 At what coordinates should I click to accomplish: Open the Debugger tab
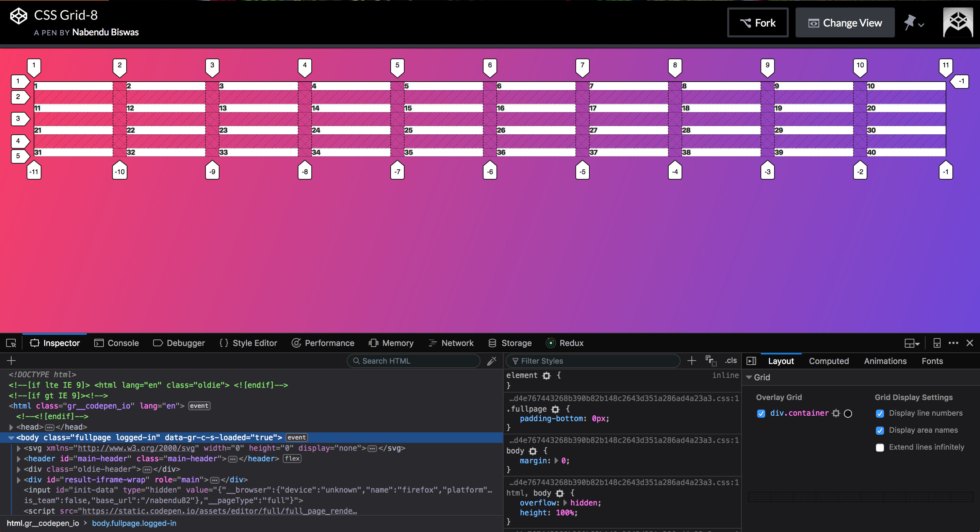click(x=179, y=343)
